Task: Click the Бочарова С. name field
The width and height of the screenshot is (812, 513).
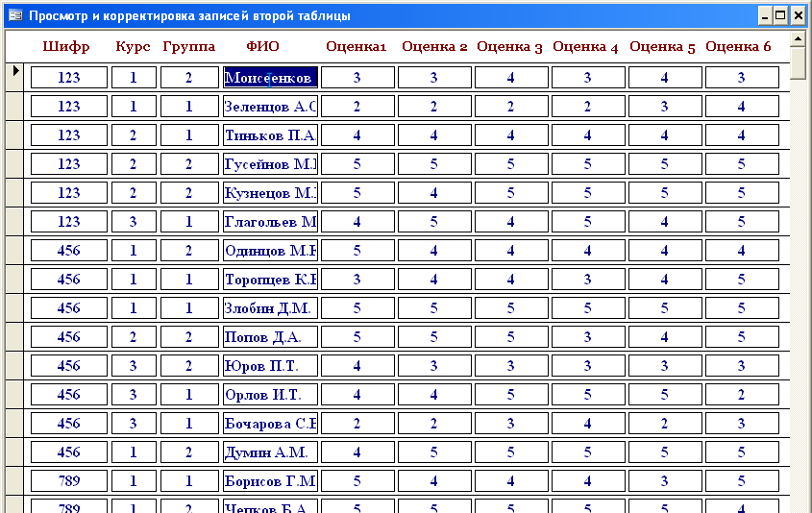Action: click(270, 424)
